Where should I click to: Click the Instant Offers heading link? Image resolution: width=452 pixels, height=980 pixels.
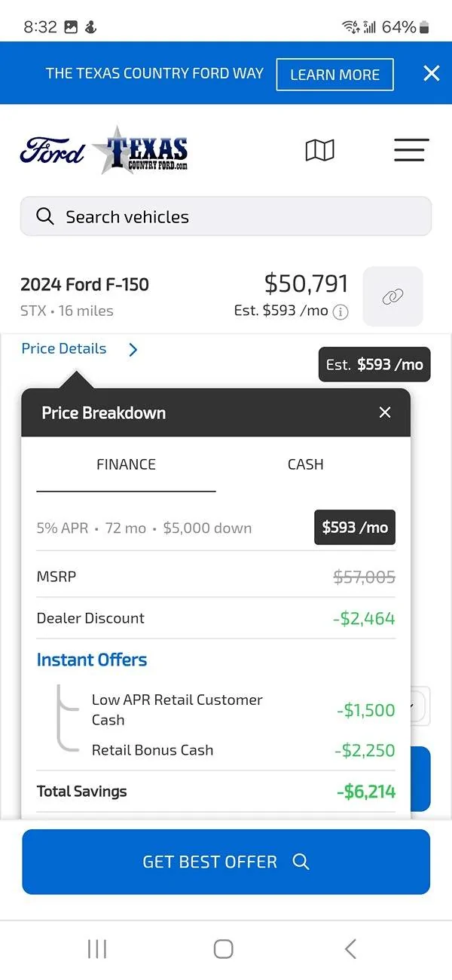pyautogui.click(x=91, y=660)
